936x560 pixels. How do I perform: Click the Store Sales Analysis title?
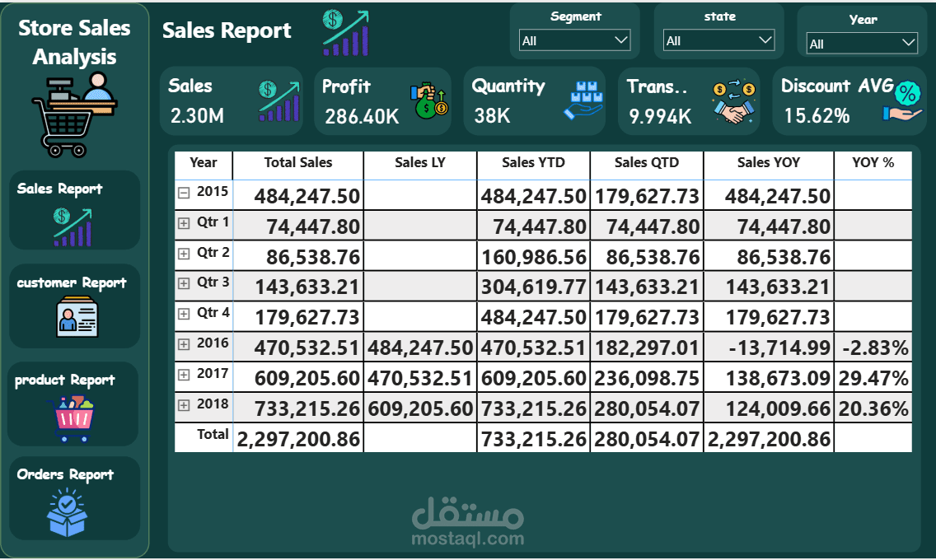coord(74,42)
